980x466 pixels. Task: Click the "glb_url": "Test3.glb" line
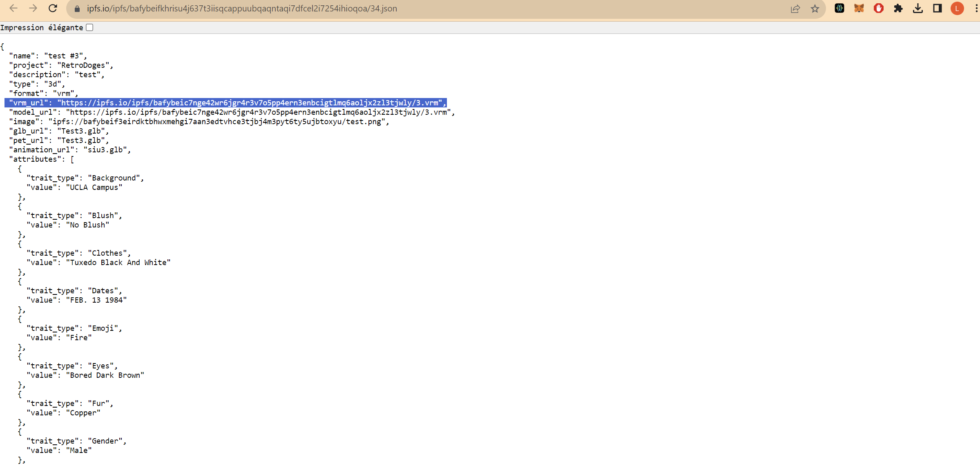click(x=59, y=131)
